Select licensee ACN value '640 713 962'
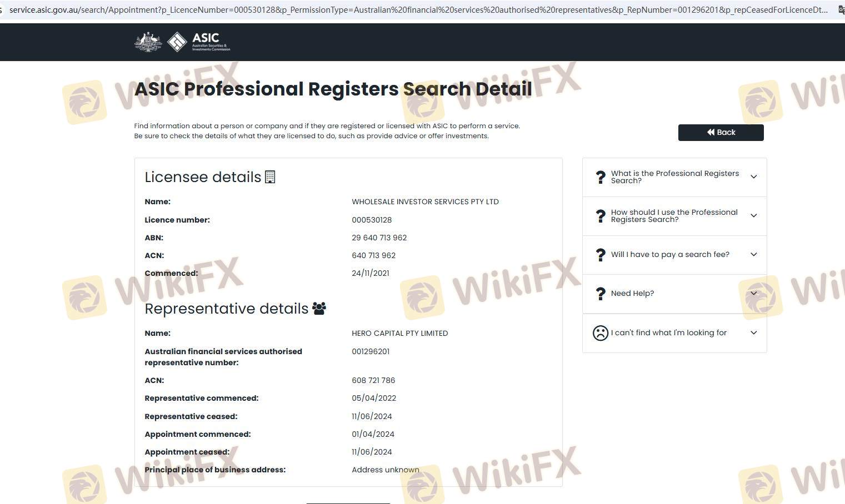The image size is (845, 504). [374, 256]
